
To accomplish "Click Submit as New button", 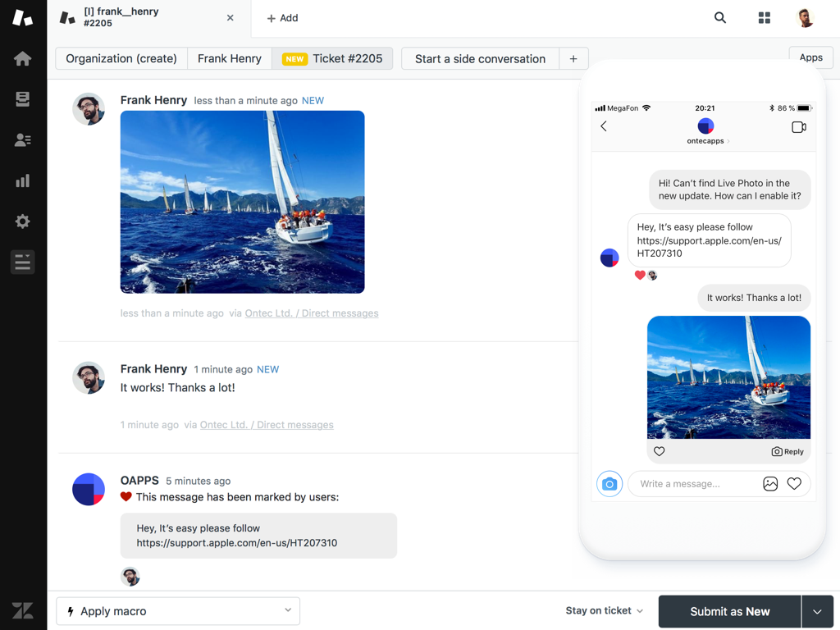I will pos(729,612).
